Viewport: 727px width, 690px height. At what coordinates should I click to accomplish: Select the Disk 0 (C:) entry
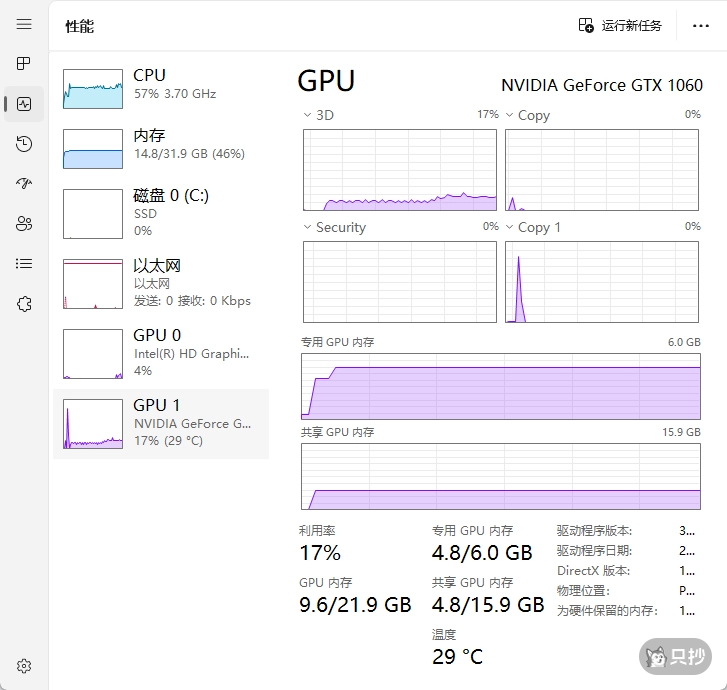(x=161, y=211)
